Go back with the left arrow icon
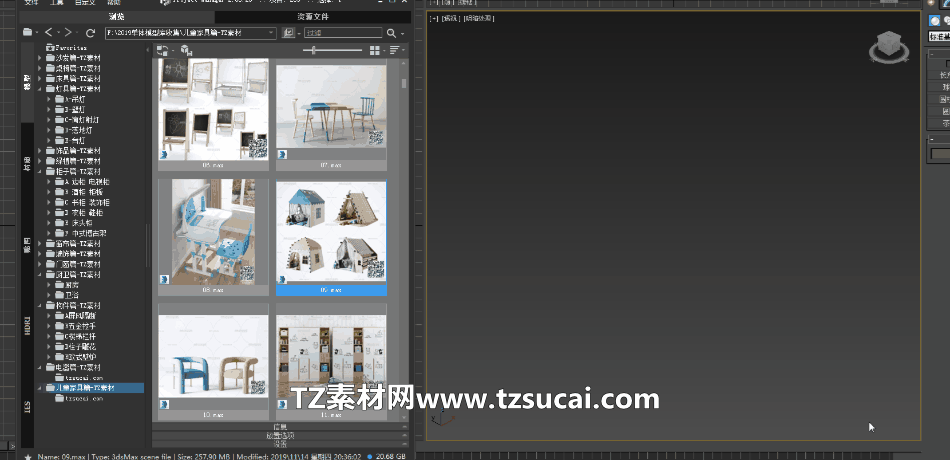Viewport: 950px width, 460px height. click(x=49, y=32)
